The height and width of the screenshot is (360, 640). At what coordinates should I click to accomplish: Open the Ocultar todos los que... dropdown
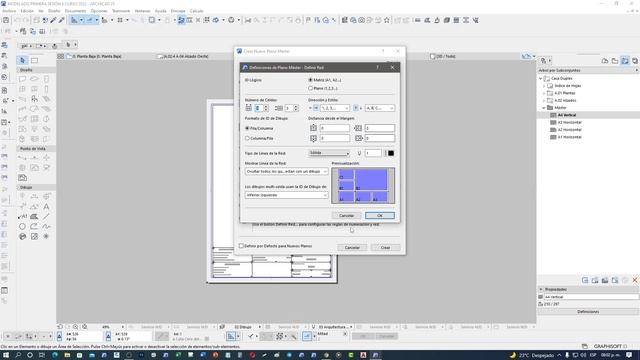[x=287, y=171]
